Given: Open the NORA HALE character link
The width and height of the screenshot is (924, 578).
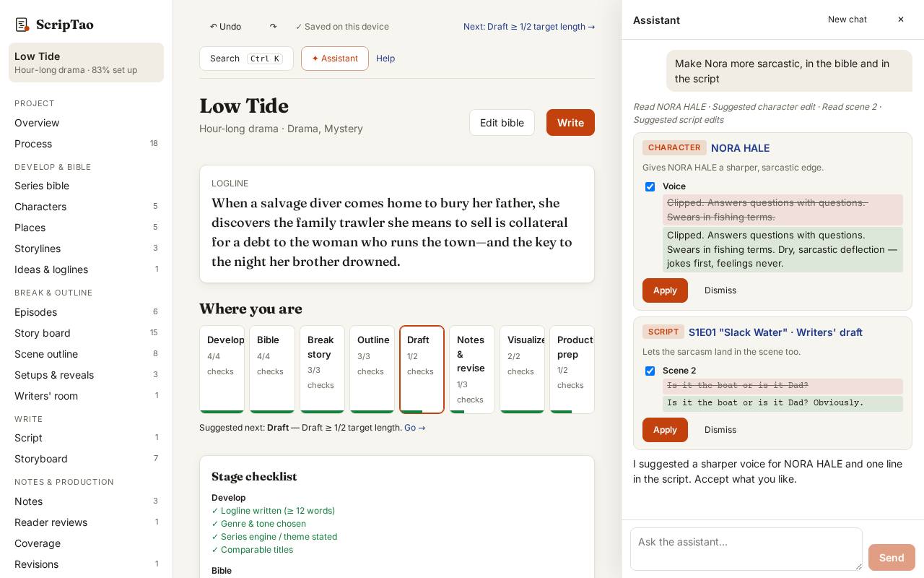Looking at the screenshot, I should [x=740, y=148].
